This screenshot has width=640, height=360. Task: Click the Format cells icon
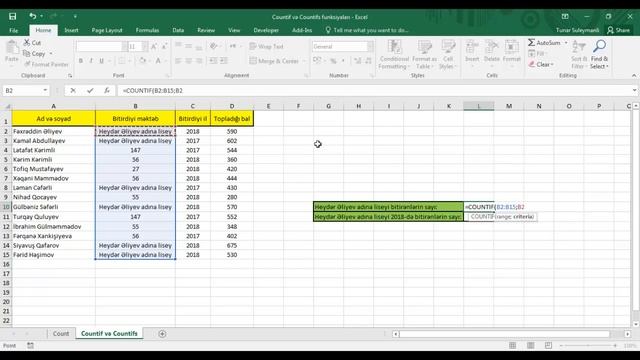(511, 47)
